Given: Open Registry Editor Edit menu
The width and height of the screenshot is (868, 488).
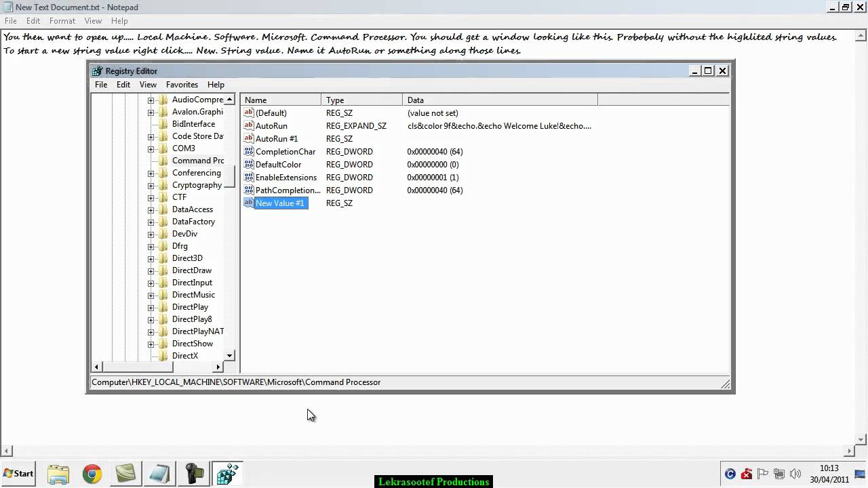Looking at the screenshot, I should [123, 85].
